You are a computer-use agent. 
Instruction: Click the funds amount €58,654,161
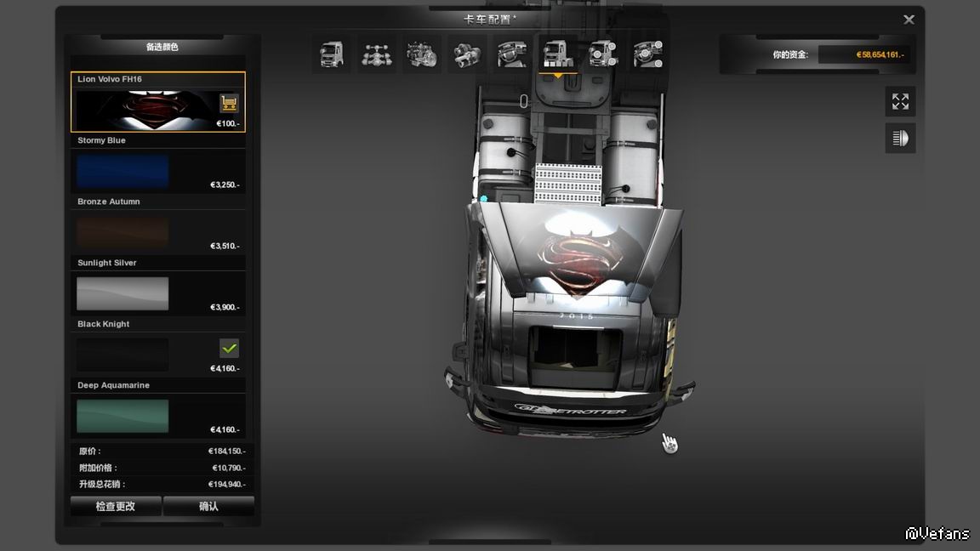[x=880, y=54]
